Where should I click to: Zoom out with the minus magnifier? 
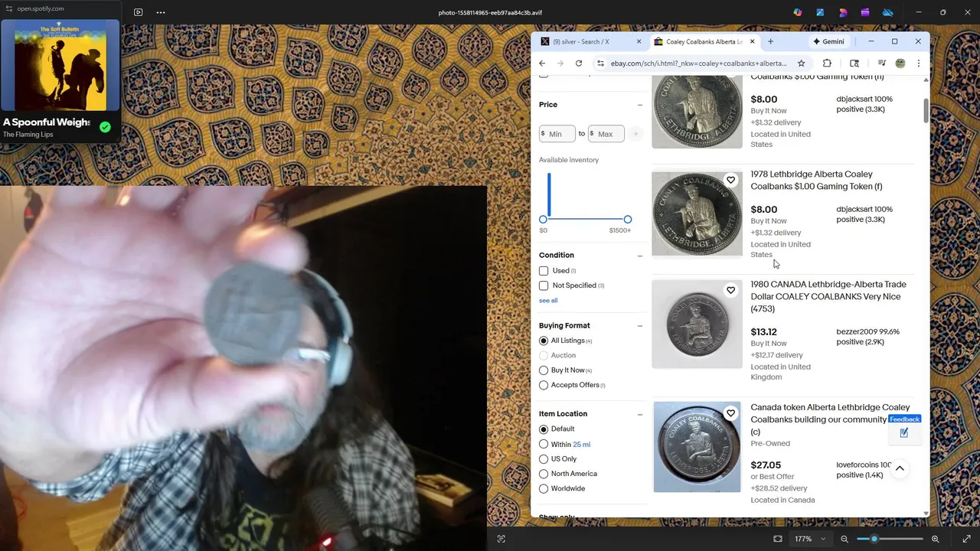(x=844, y=539)
